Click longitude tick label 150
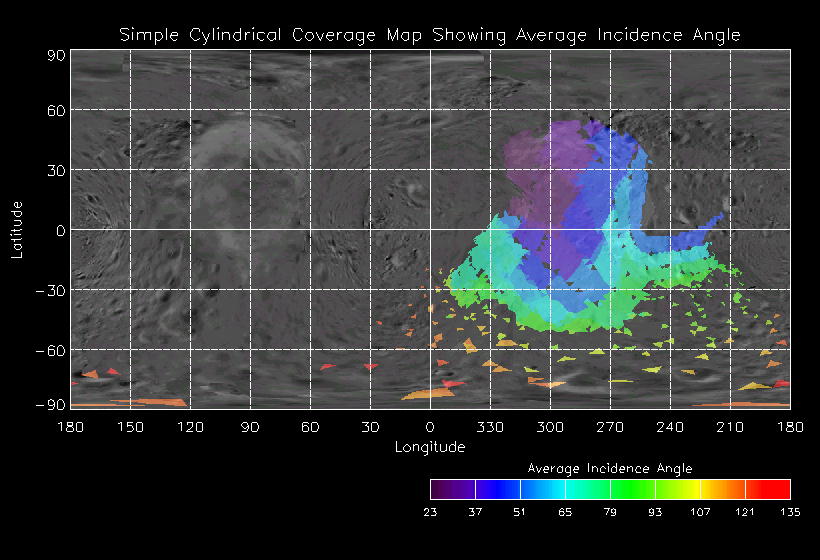Image resolution: width=820 pixels, height=560 pixels. point(130,427)
